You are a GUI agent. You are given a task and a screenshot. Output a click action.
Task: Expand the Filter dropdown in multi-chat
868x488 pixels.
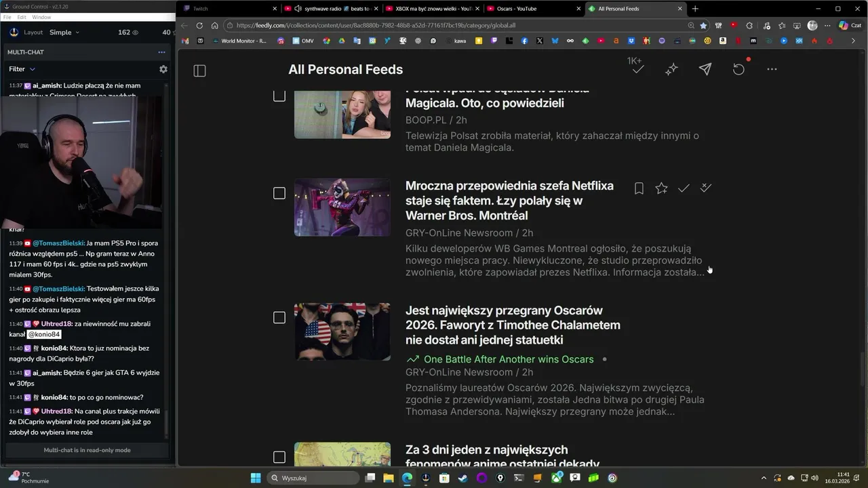click(22, 69)
